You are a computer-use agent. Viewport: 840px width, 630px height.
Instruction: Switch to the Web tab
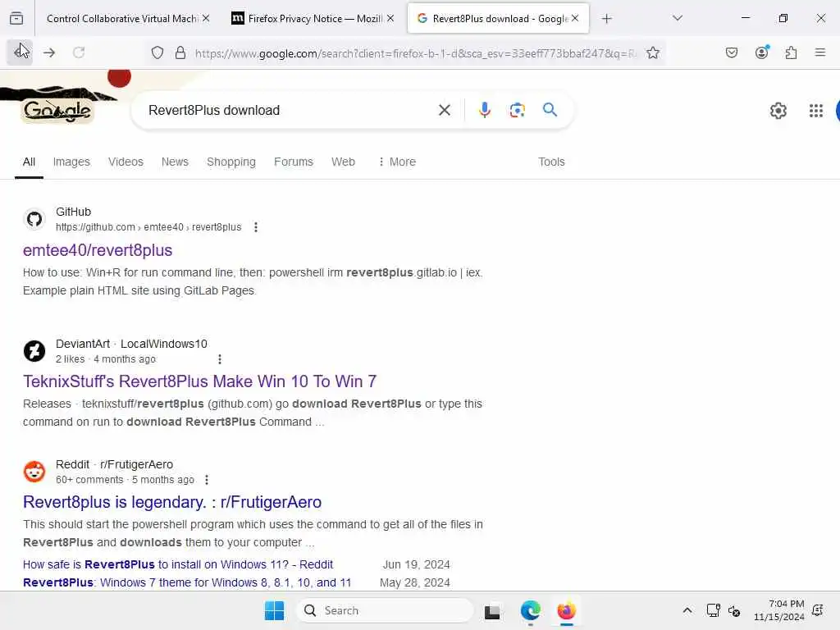click(x=343, y=162)
